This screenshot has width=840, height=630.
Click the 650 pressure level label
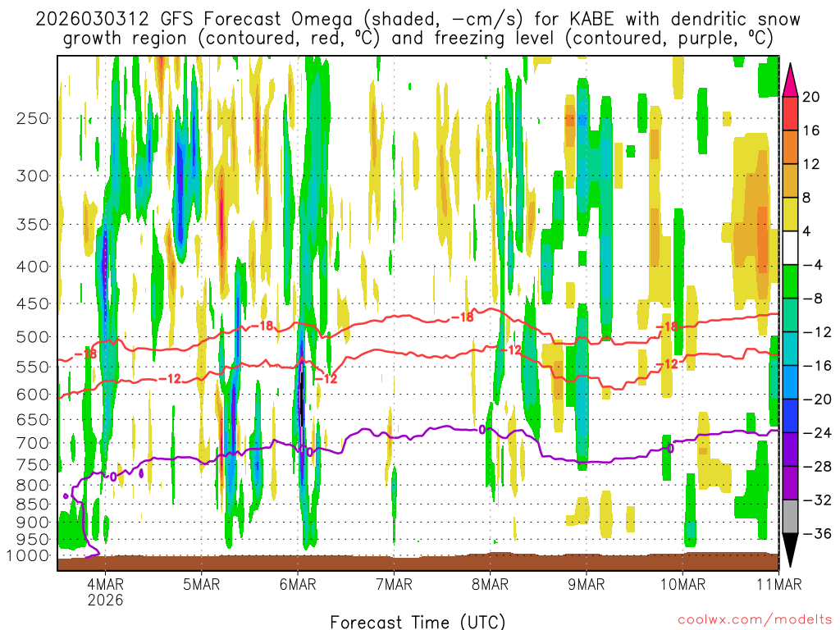point(33,419)
